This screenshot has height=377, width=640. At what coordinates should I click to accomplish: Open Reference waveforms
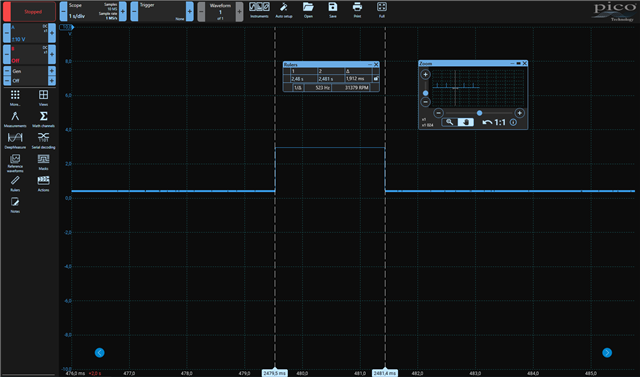click(15, 163)
